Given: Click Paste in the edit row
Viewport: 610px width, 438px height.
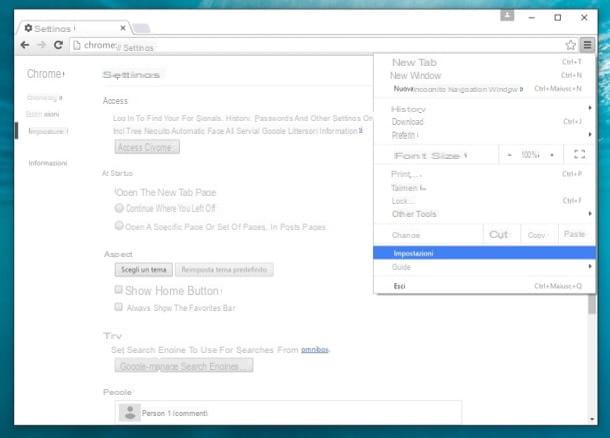Looking at the screenshot, I should (x=576, y=235).
